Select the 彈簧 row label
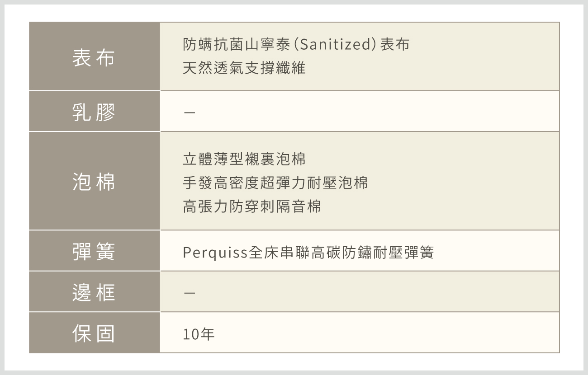588x375 pixels. 95,251
